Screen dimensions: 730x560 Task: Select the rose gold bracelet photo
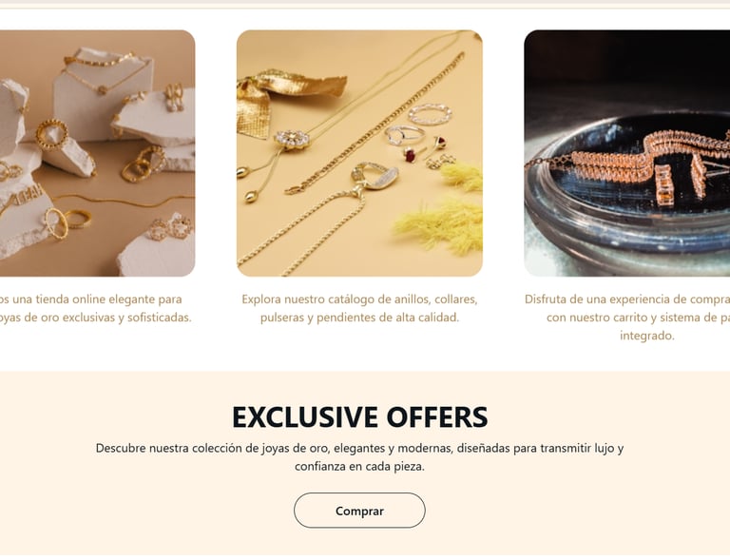point(626,153)
